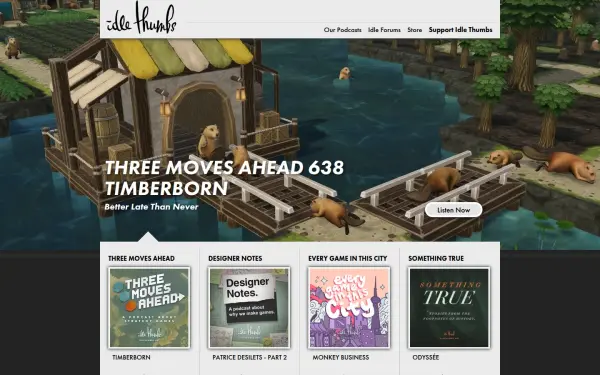
Task: Click Better Late Than Never subtitle
Action: (151, 207)
